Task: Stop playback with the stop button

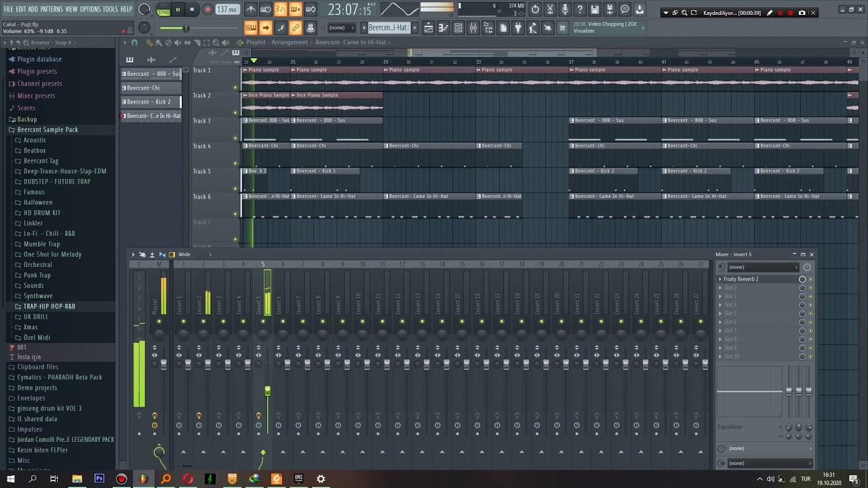Action: point(192,9)
